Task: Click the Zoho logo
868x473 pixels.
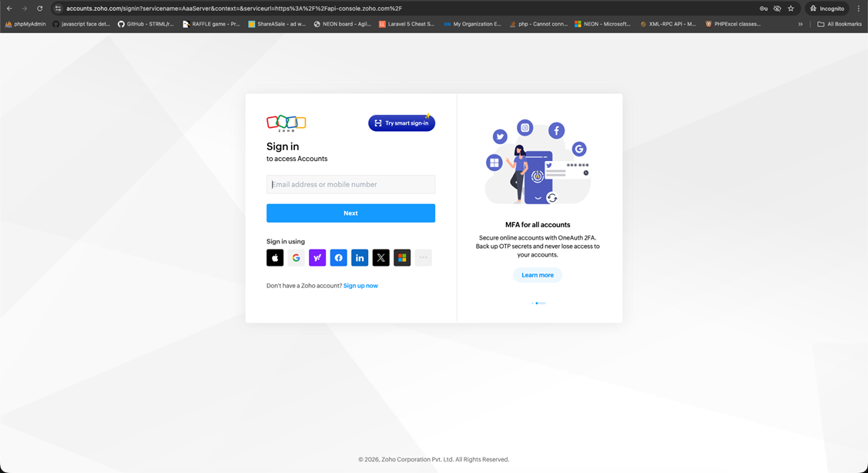Action: (x=286, y=123)
